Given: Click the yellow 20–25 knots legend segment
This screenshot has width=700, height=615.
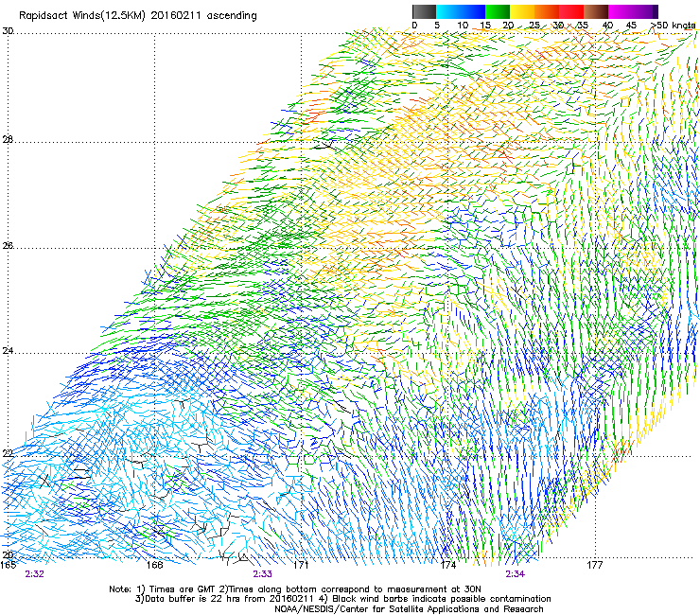Looking at the screenshot, I should (x=522, y=11).
